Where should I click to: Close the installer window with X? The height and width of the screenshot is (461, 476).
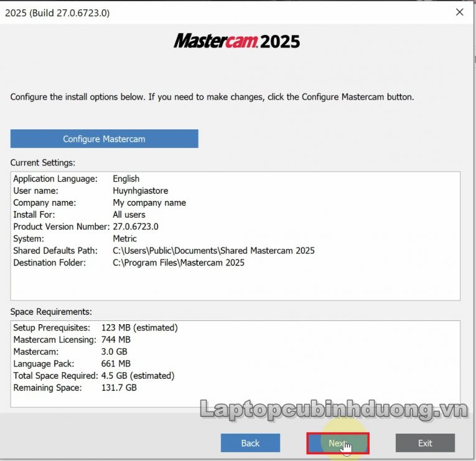(460, 12)
